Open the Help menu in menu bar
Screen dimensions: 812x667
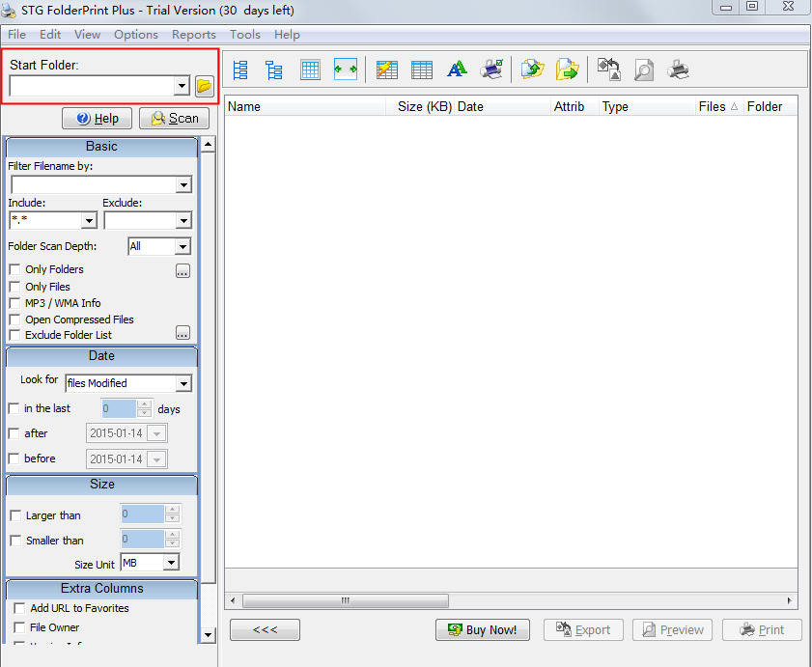287,35
